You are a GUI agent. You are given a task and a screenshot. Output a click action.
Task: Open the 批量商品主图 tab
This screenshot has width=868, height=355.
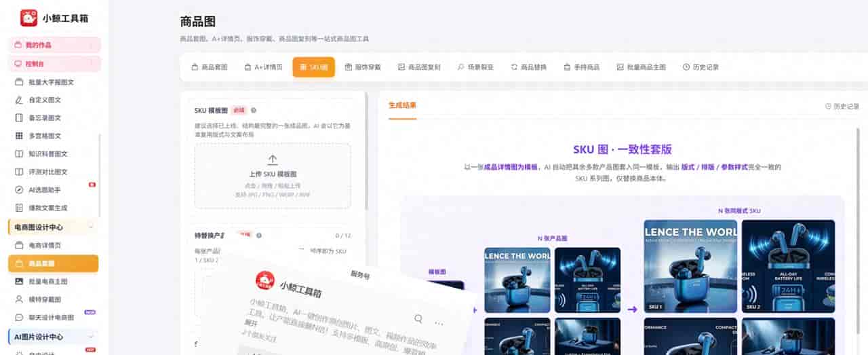click(642, 67)
